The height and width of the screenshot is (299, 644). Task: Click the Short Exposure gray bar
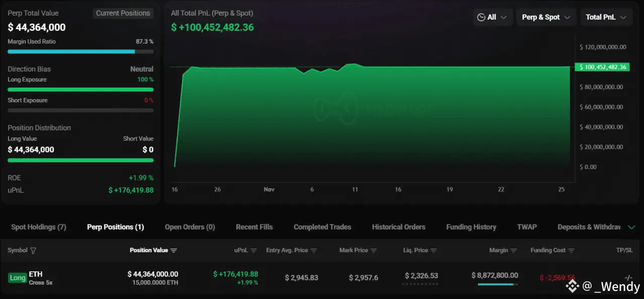click(x=80, y=110)
